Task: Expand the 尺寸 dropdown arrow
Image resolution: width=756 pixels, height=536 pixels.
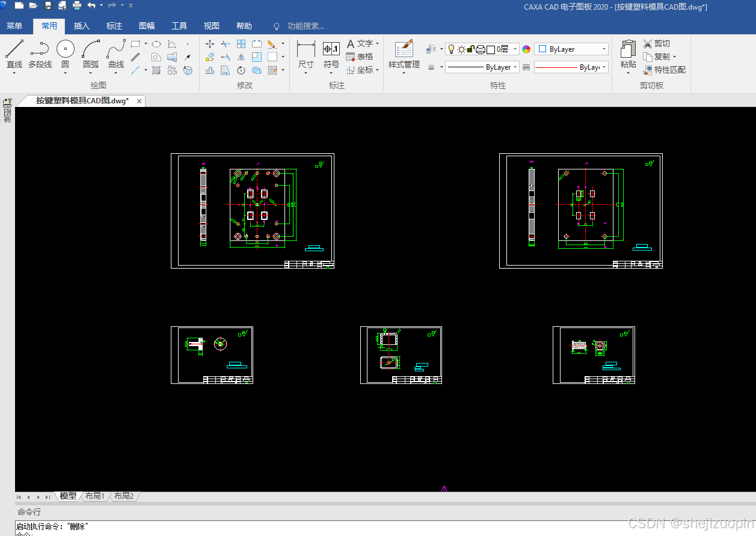Action: [306, 73]
